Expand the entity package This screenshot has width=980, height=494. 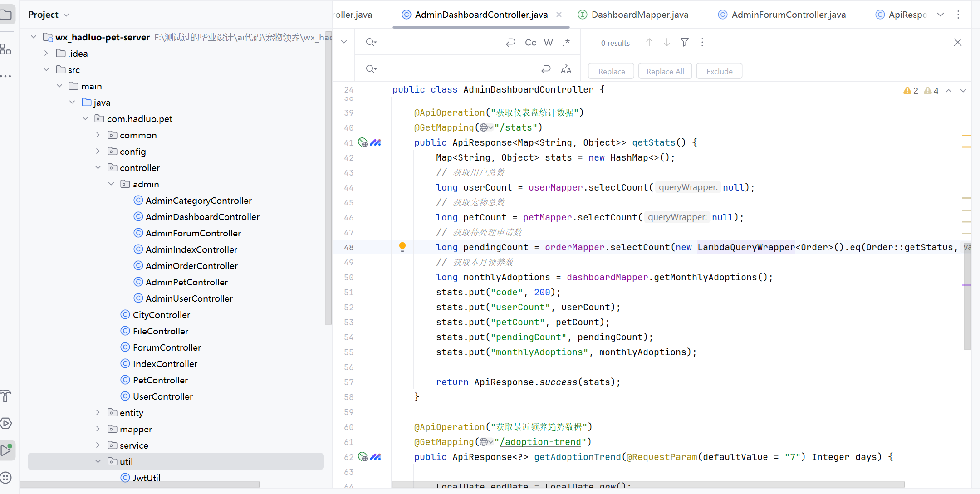pyautogui.click(x=98, y=412)
